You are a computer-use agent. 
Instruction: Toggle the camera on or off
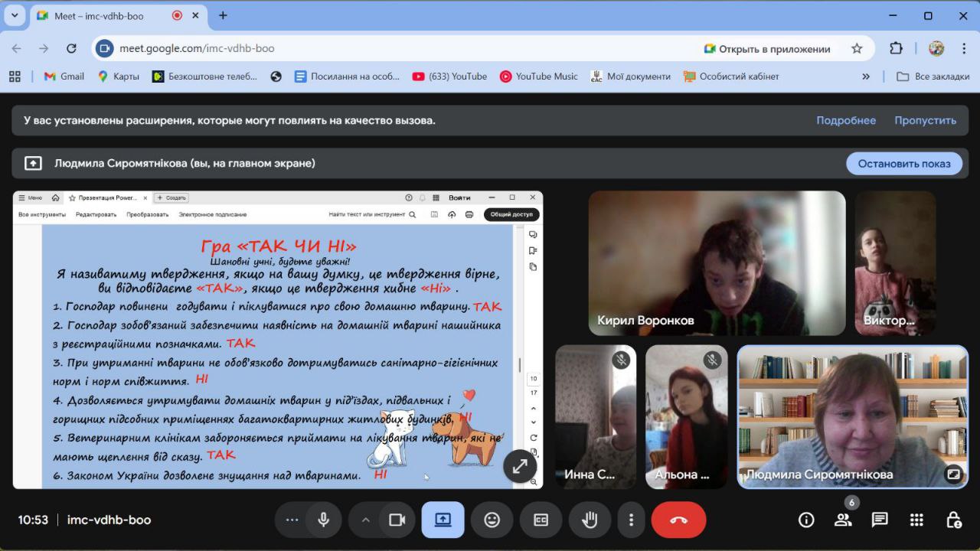pyautogui.click(x=397, y=520)
